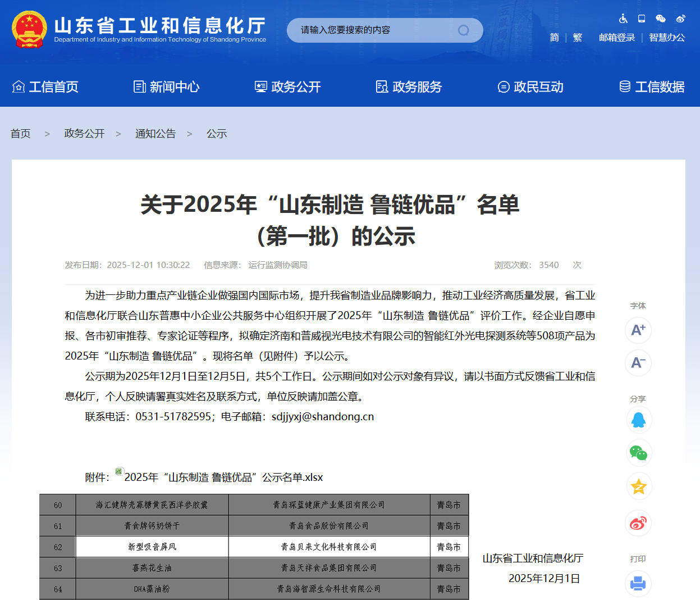Screen dimensions: 700x600
Task: Decrease font size with the A- button
Action: [x=638, y=363]
